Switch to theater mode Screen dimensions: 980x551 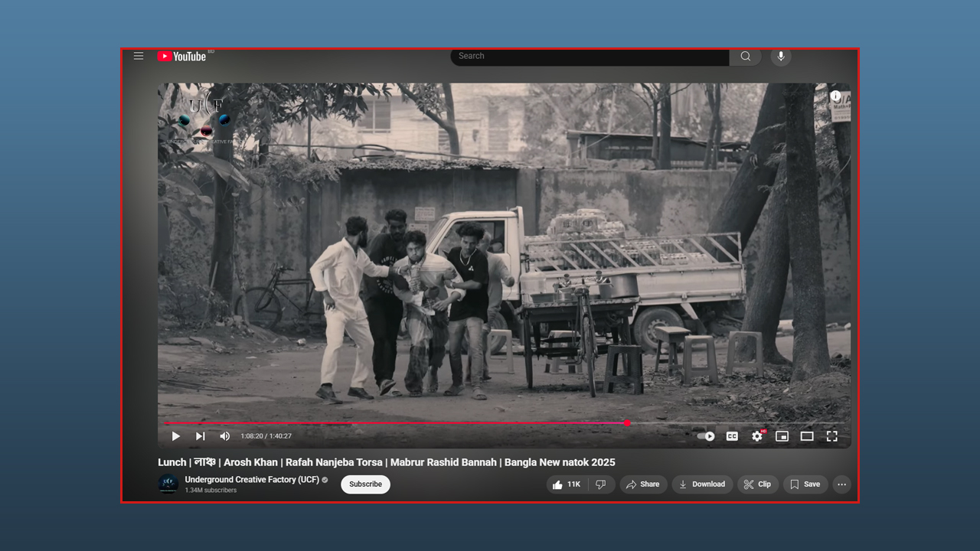[x=807, y=436]
